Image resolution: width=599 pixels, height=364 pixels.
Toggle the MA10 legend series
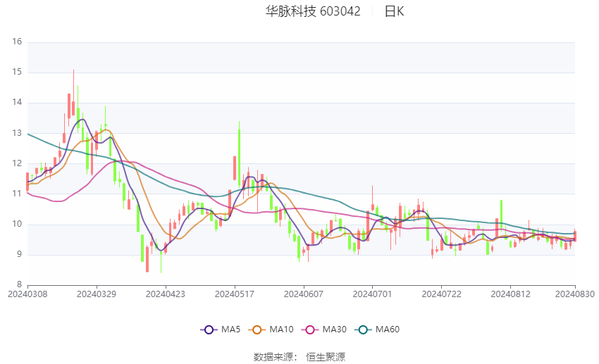271,330
